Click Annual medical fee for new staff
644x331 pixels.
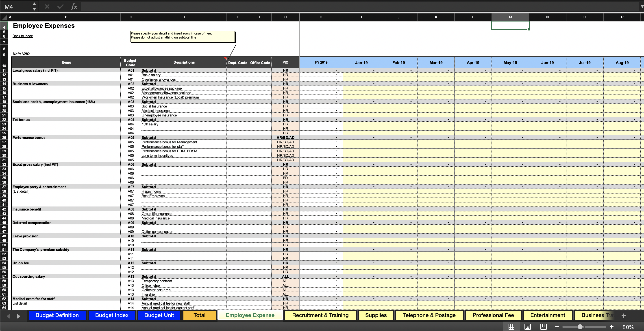coord(184,303)
